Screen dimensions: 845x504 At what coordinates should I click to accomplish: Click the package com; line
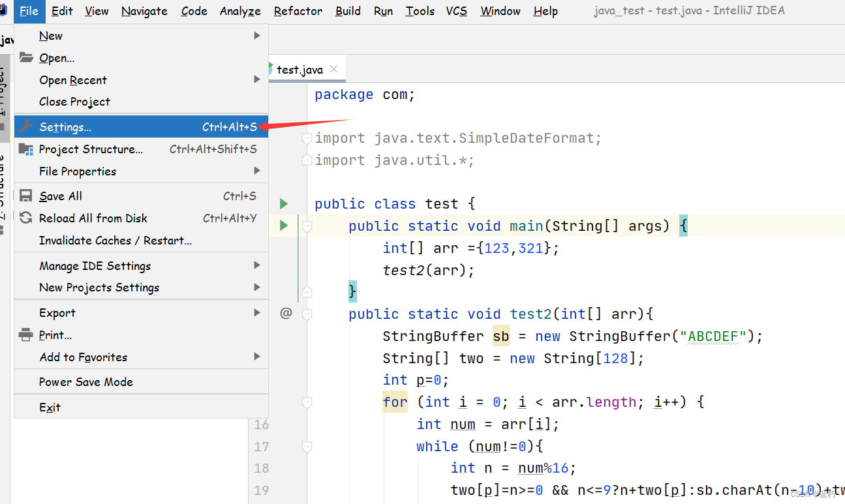[x=365, y=95]
